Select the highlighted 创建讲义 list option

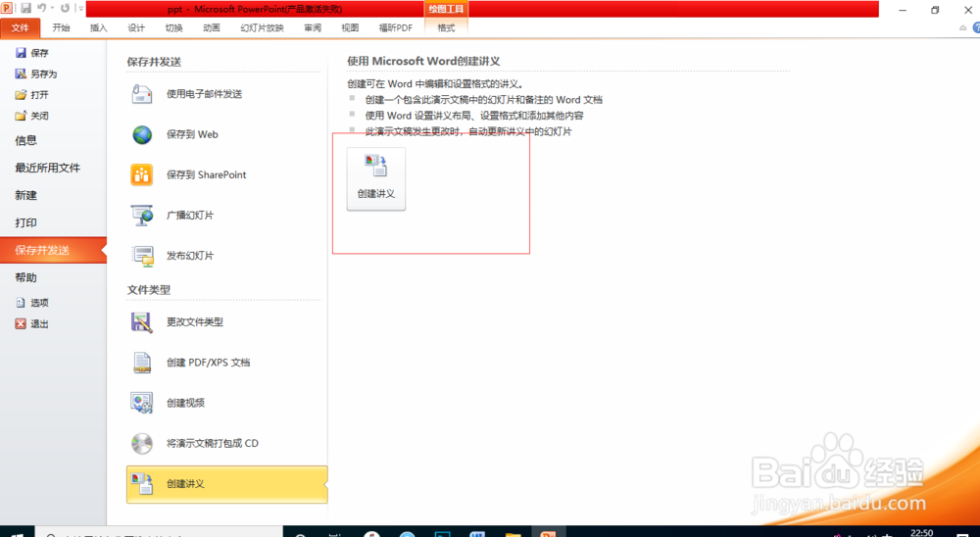click(x=226, y=484)
